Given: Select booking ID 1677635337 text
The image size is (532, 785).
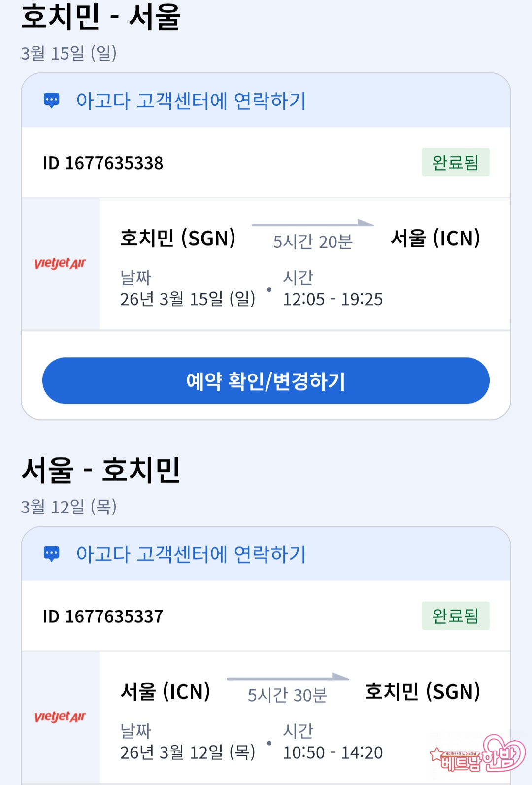Looking at the screenshot, I should coord(103,616).
